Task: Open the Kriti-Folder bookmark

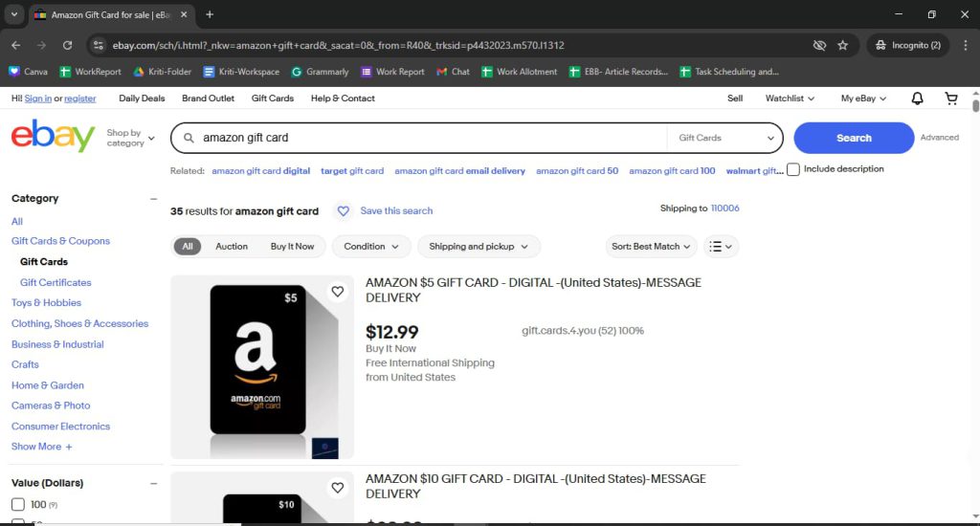Action: coord(163,72)
